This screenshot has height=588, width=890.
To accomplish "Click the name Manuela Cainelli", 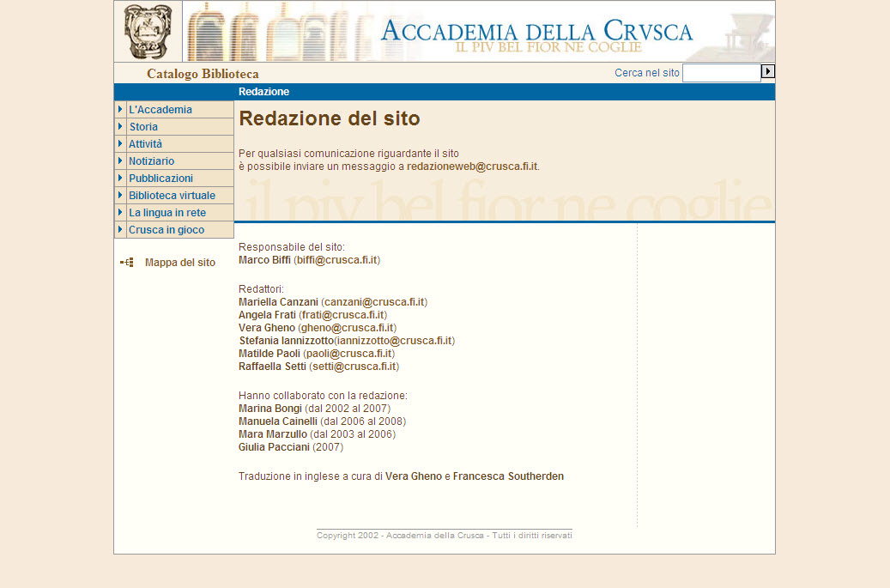I will (x=277, y=421).
